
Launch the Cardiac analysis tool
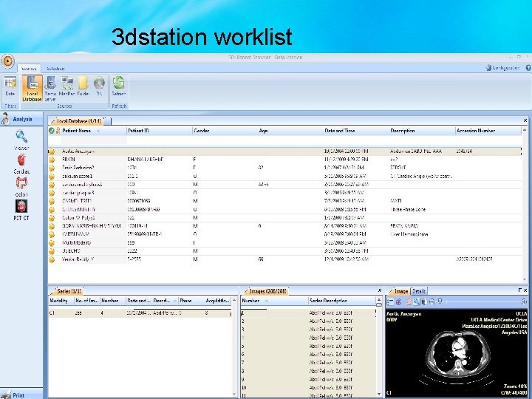(21, 164)
